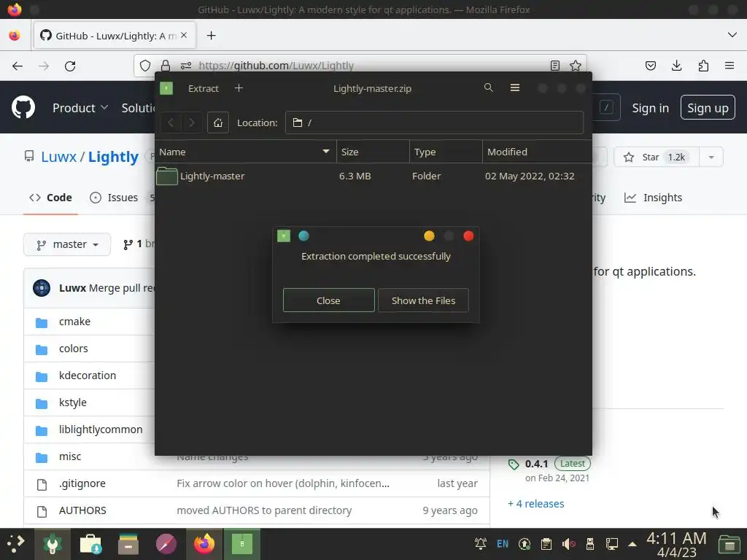Open the archive manager hamburger menu
The height and width of the screenshot is (560, 747).
pos(514,87)
